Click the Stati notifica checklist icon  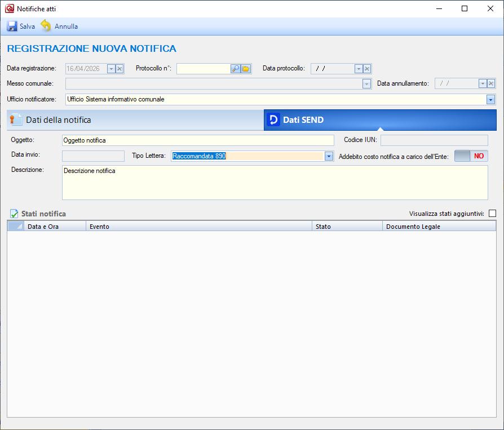coord(14,214)
